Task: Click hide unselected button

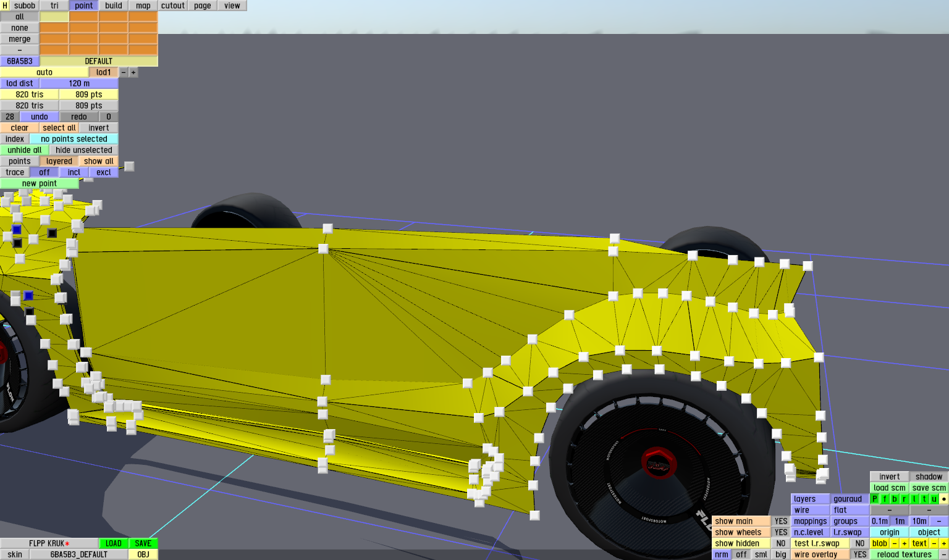Action: click(x=84, y=150)
